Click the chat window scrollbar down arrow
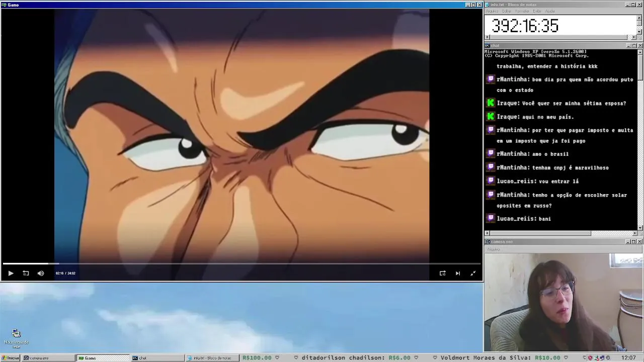The height and width of the screenshot is (362, 644). [x=640, y=228]
